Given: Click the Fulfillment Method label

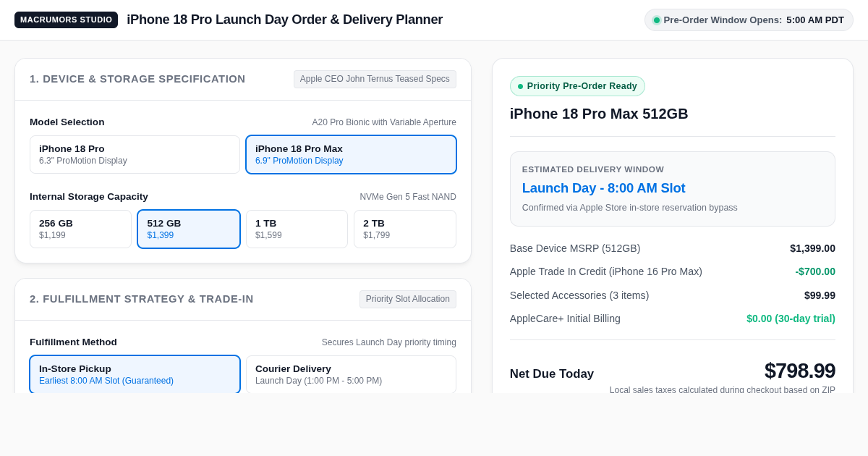Looking at the screenshot, I should pos(73,342).
